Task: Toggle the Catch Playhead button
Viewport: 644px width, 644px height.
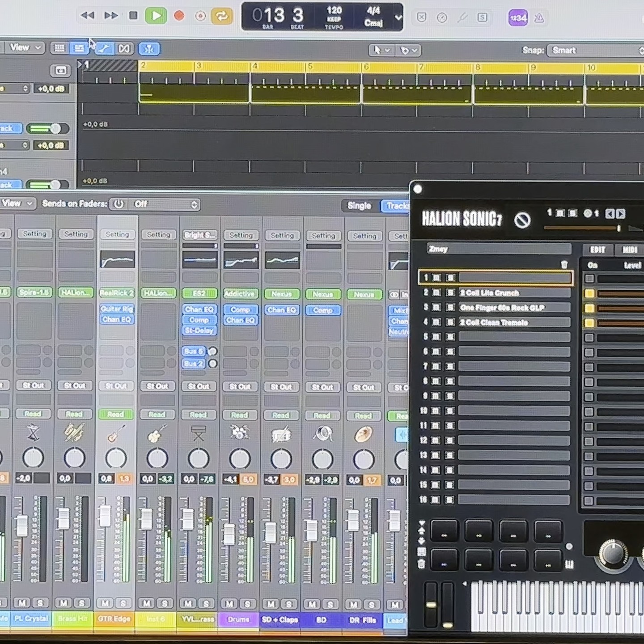Action: point(149,49)
